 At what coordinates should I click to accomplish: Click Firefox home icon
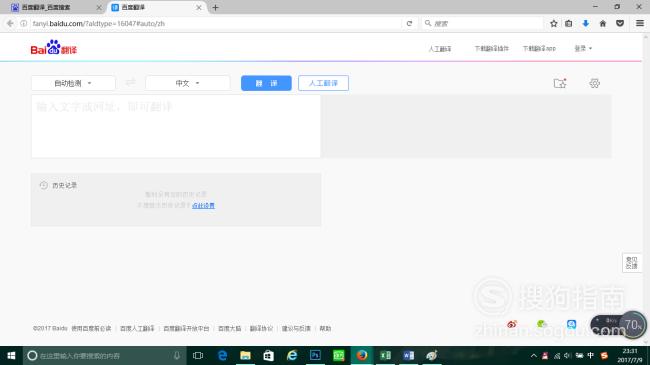pos(603,23)
